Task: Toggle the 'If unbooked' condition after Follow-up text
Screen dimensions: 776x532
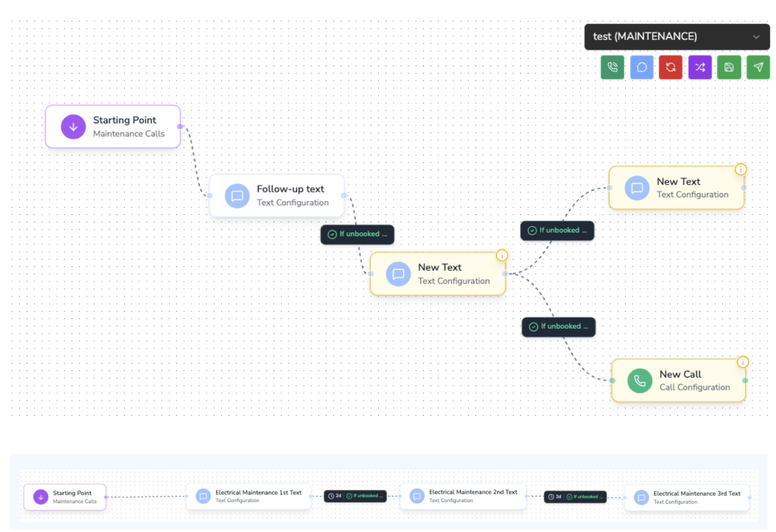Action: (357, 234)
